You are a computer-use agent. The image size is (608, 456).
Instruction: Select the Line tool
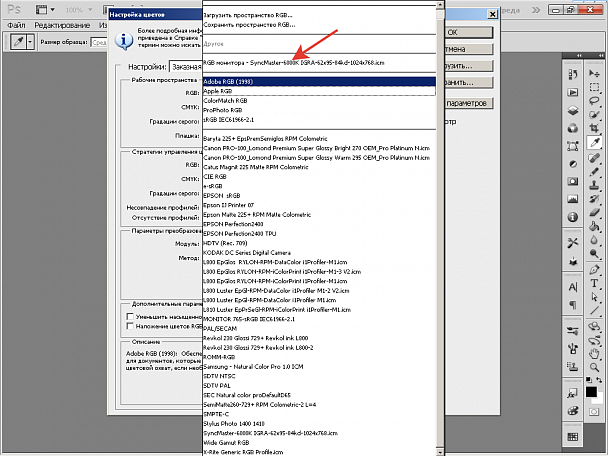(594, 311)
